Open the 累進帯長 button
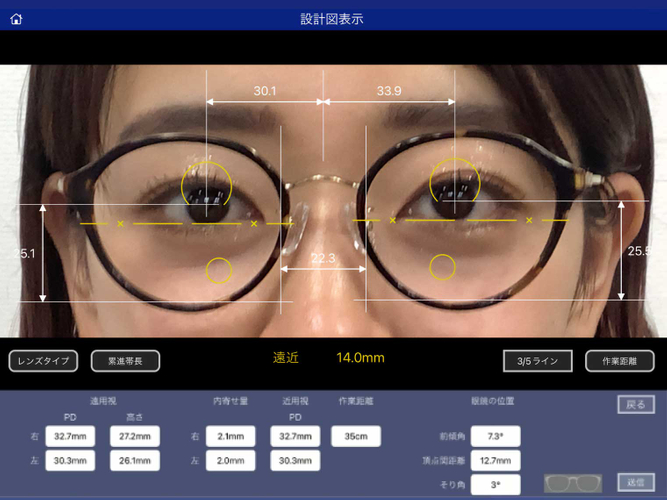Screen dimensions: 667x500 pyautogui.click(x=125, y=361)
